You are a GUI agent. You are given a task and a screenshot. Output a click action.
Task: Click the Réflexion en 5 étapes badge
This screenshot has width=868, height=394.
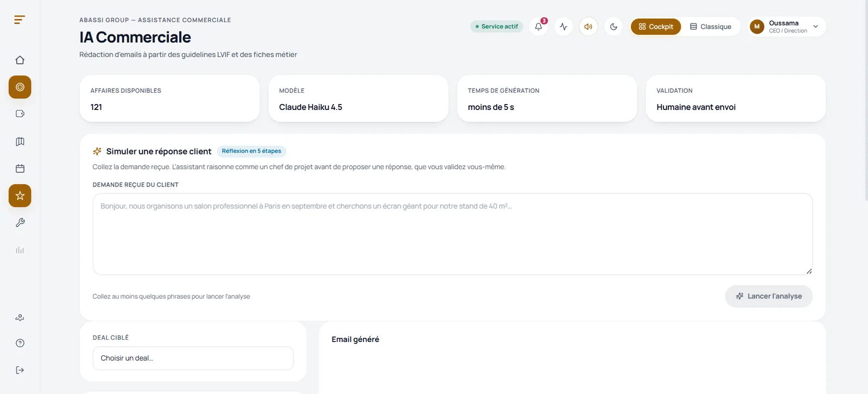[251, 151]
